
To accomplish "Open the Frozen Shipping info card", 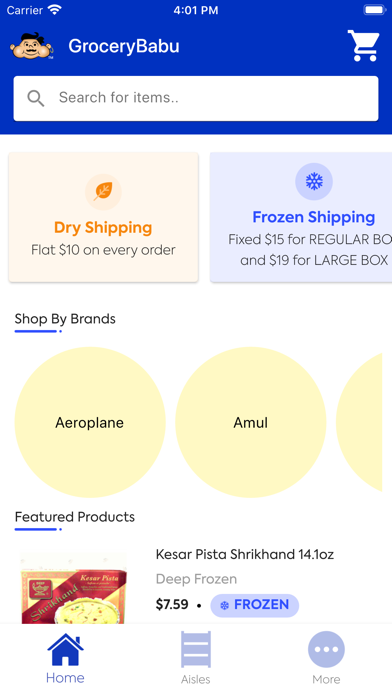I will (301, 217).
